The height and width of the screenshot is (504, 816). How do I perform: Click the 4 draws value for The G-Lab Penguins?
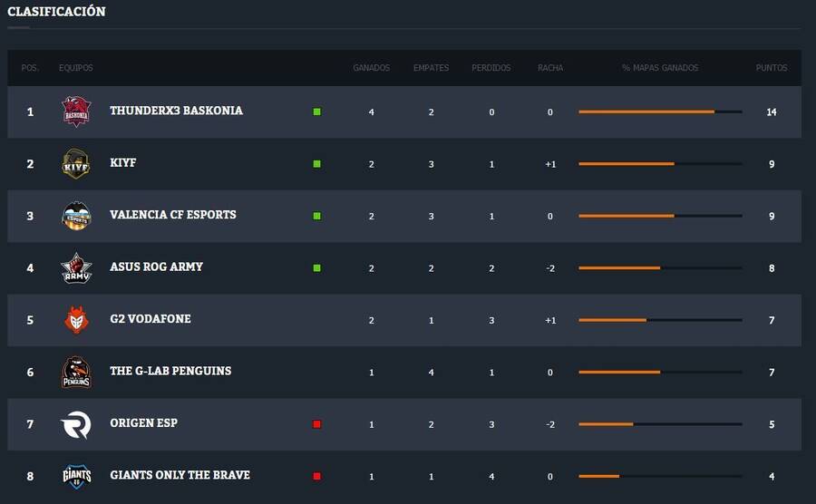(x=431, y=373)
